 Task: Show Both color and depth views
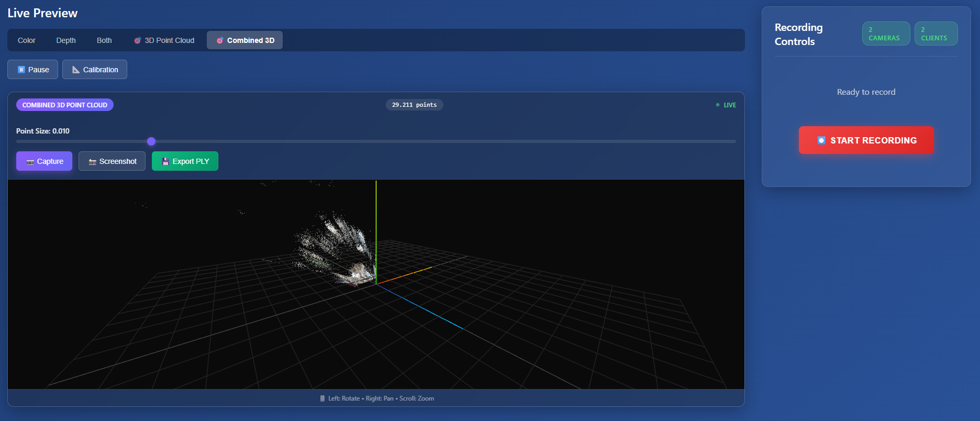(104, 40)
